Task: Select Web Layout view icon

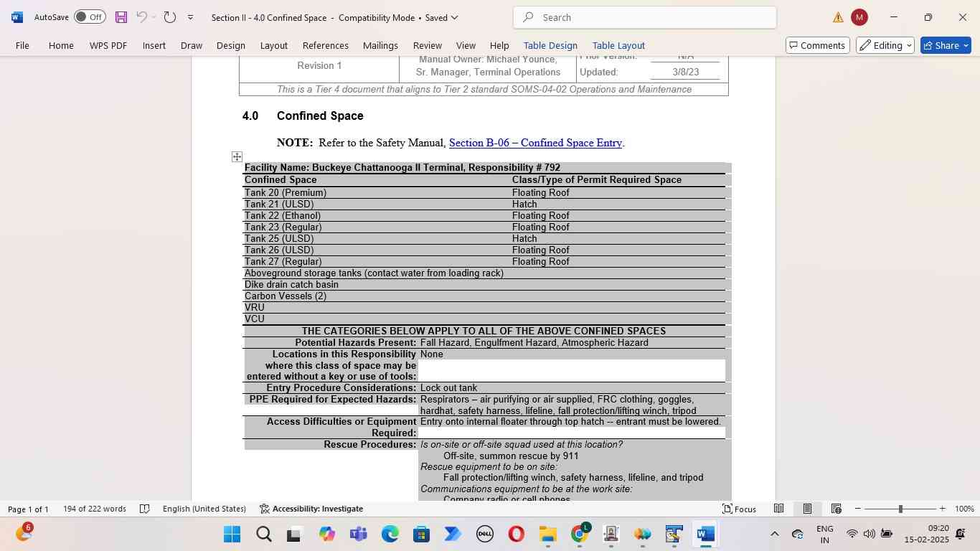Action: pyautogui.click(x=836, y=509)
